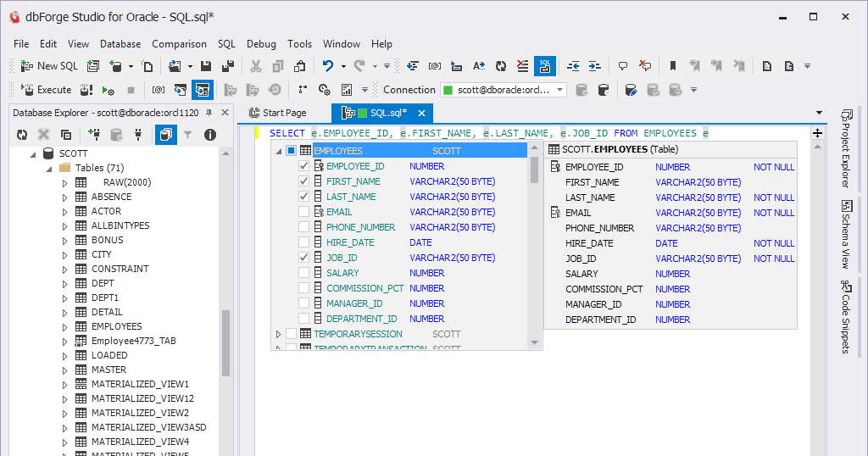The height and width of the screenshot is (456, 868).
Task: Open the Debug menu
Action: point(261,44)
